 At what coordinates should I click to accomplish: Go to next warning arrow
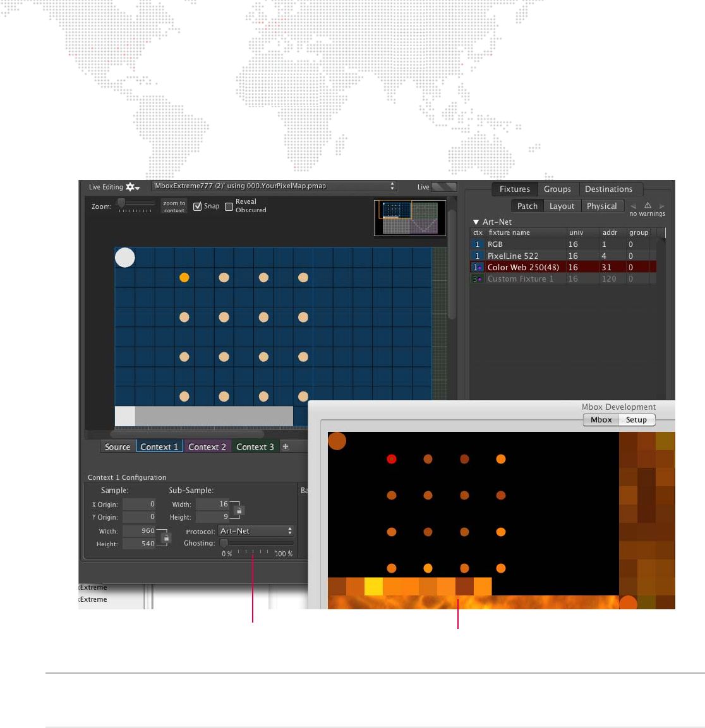(662, 206)
